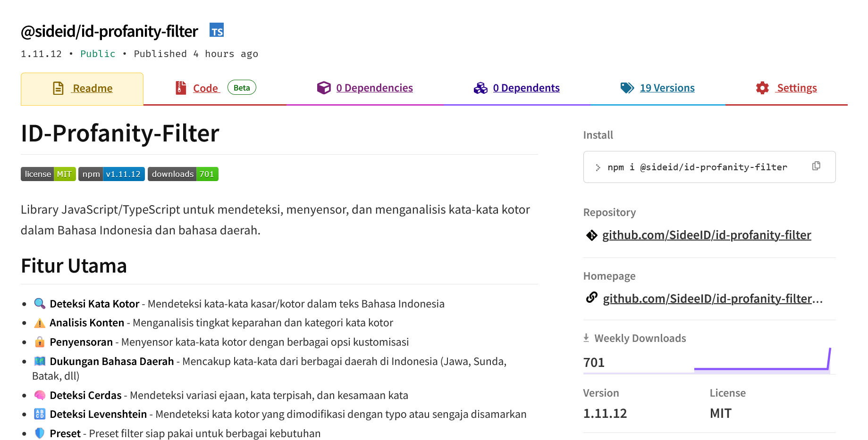The width and height of the screenshot is (868, 440).
Task: Click the npm v1.11.12 badge
Action: 111,174
